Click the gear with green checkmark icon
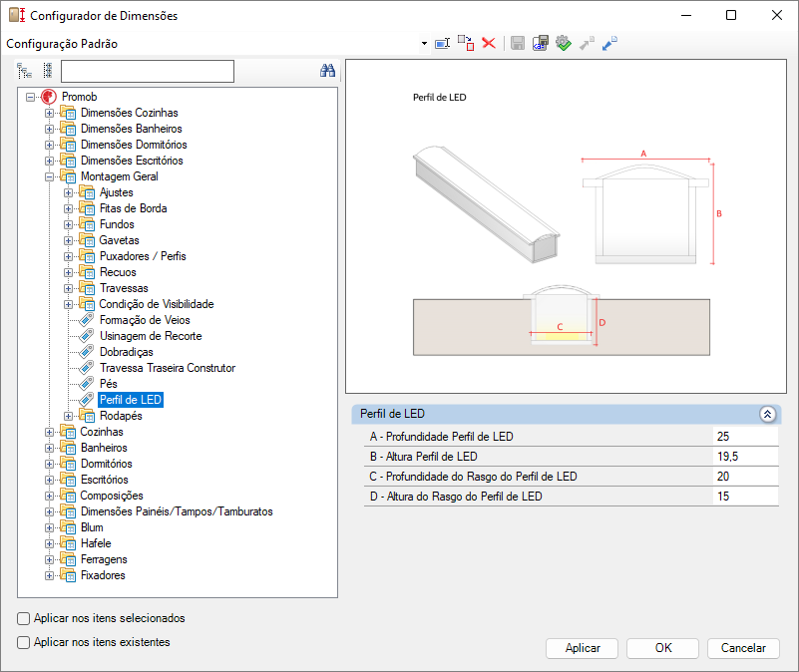799x672 pixels. tap(563, 43)
